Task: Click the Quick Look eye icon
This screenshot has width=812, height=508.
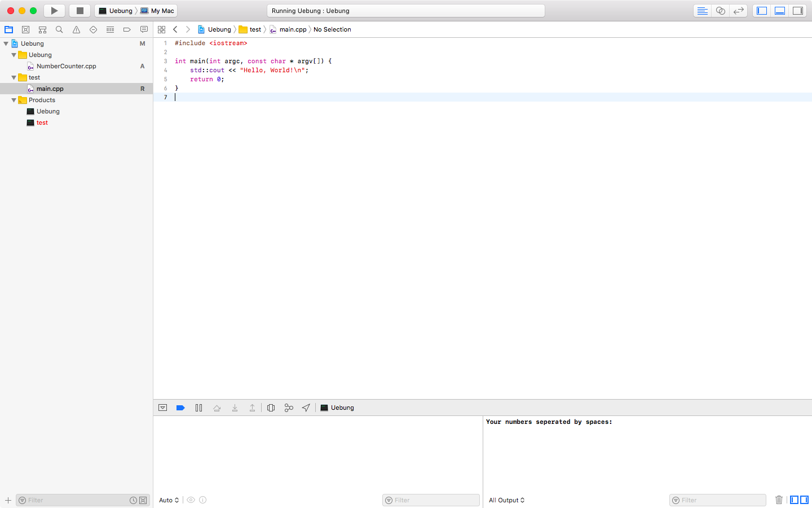Action: click(x=191, y=500)
